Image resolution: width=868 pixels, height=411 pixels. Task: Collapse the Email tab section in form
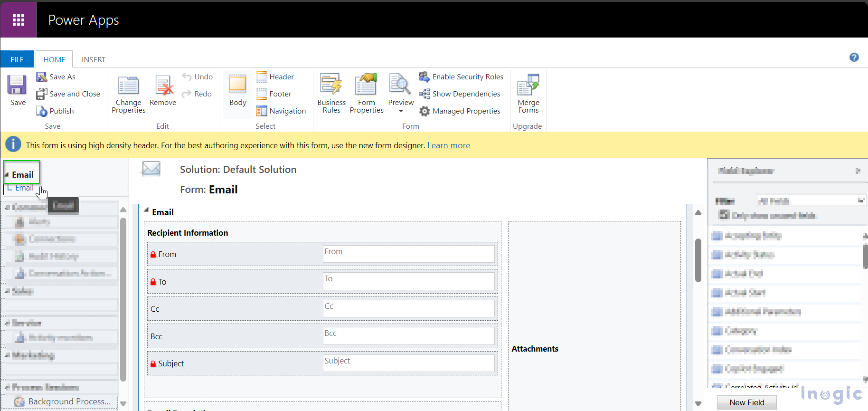(x=146, y=210)
